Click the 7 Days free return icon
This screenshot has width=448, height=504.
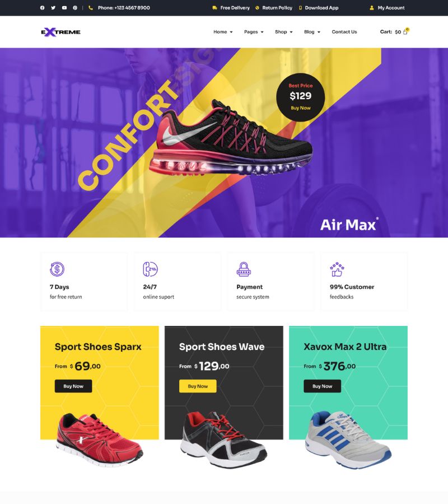[x=57, y=269]
